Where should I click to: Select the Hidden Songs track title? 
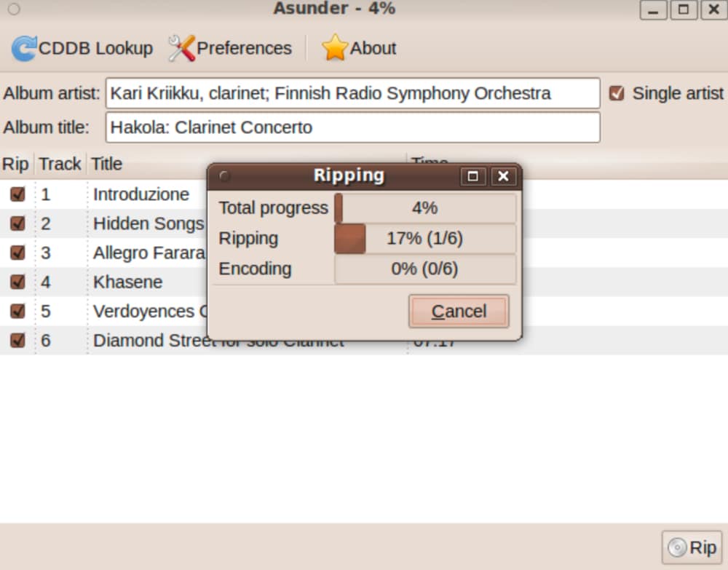(x=149, y=223)
